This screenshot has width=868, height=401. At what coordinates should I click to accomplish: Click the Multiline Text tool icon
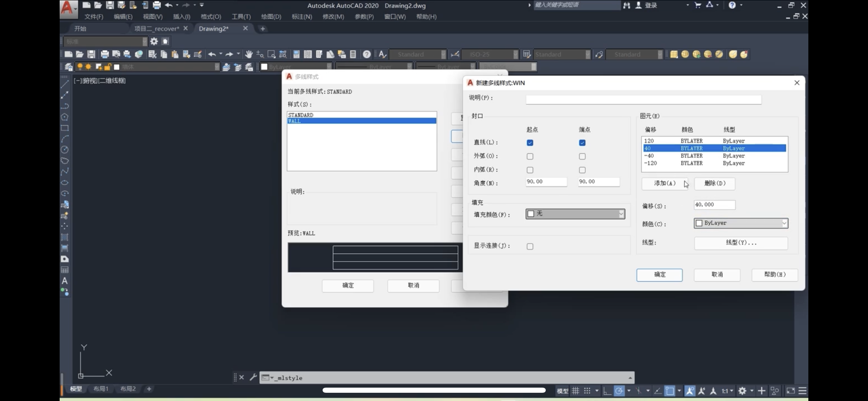64,281
